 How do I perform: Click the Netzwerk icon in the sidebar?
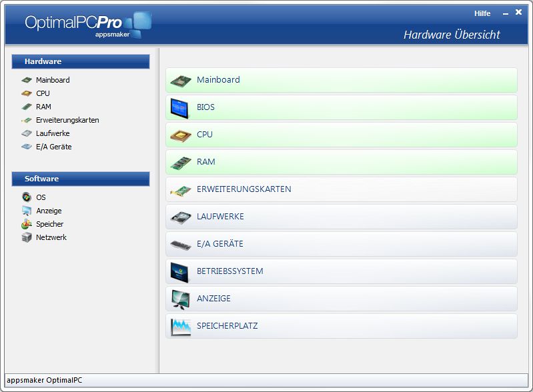pyautogui.click(x=27, y=237)
